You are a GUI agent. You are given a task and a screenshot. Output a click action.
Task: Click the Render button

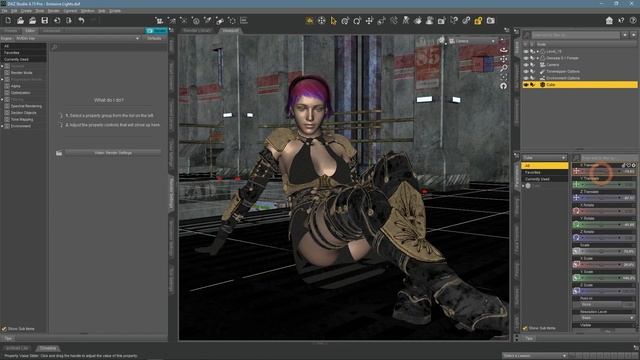156,31
